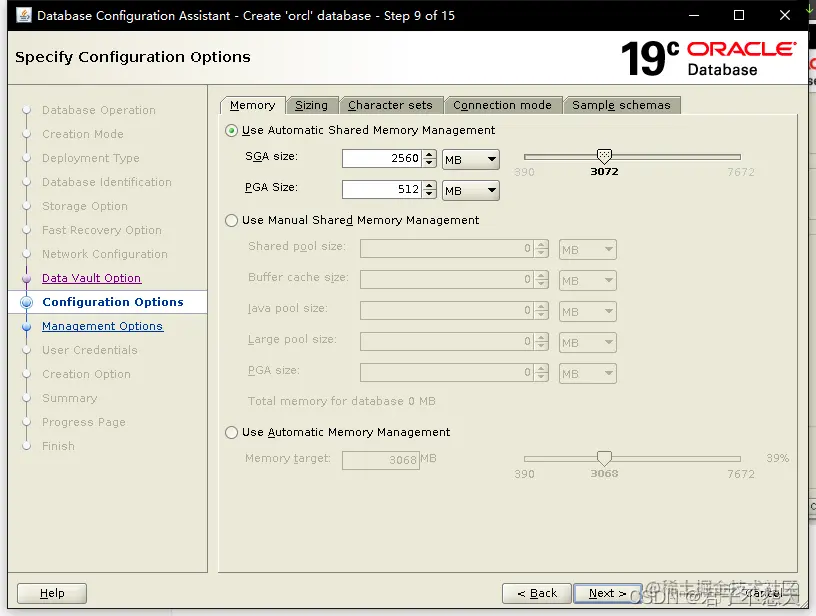This screenshot has width=816, height=616.
Task: Open the Management Options step link
Action: (x=103, y=326)
